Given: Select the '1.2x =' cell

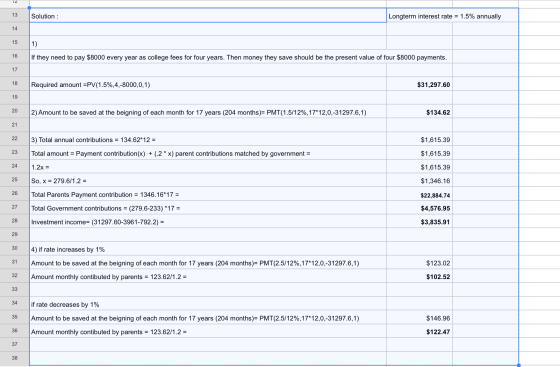Looking at the screenshot, I should (x=208, y=167).
